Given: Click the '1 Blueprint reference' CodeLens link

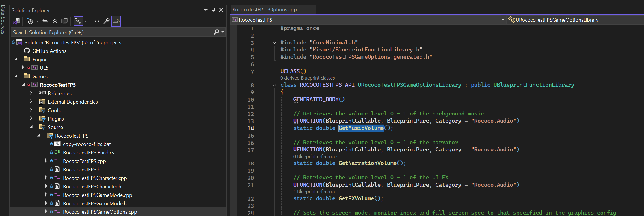Looking at the screenshot, I should [x=315, y=191].
